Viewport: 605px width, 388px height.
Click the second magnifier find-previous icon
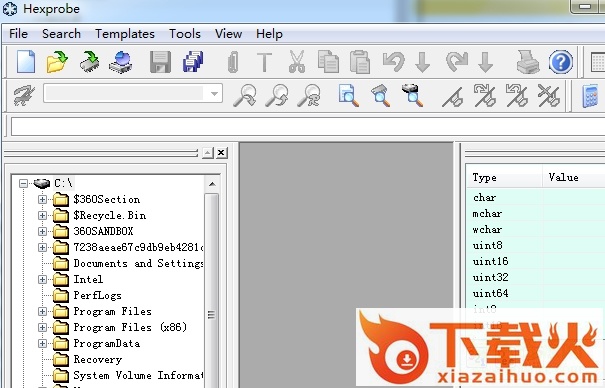(277, 95)
